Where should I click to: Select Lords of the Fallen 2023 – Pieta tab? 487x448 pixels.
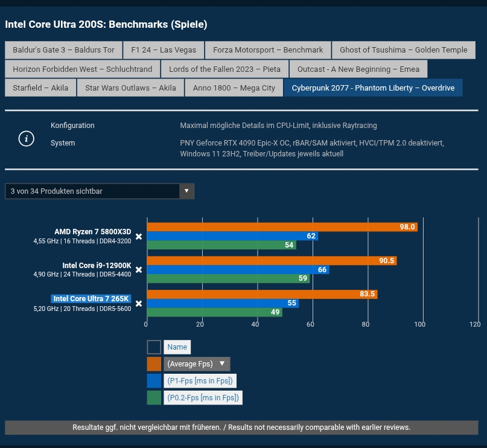pos(224,69)
